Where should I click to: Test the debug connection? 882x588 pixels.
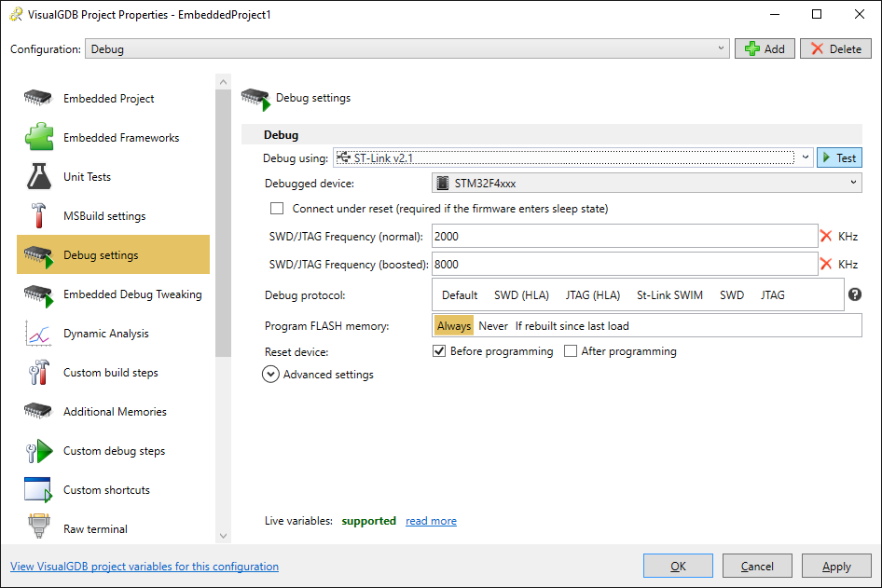839,158
